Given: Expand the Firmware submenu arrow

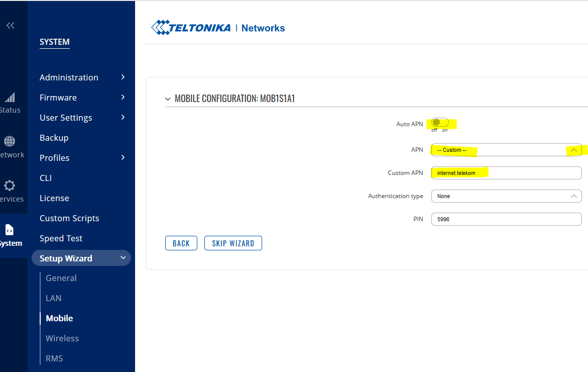Looking at the screenshot, I should [123, 97].
